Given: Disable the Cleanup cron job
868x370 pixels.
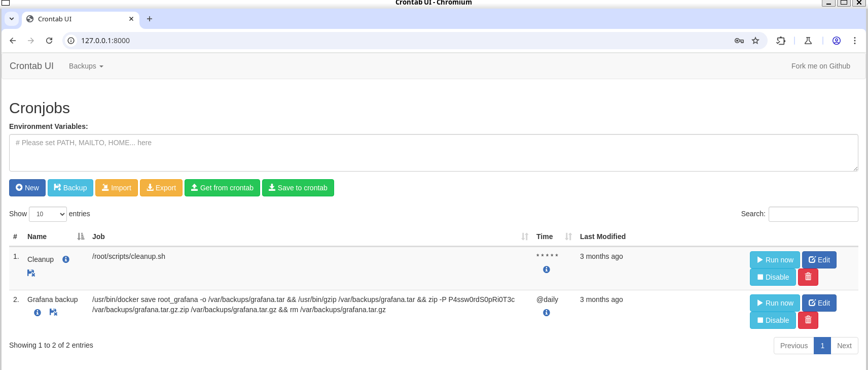Looking at the screenshot, I should click(x=773, y=277).
